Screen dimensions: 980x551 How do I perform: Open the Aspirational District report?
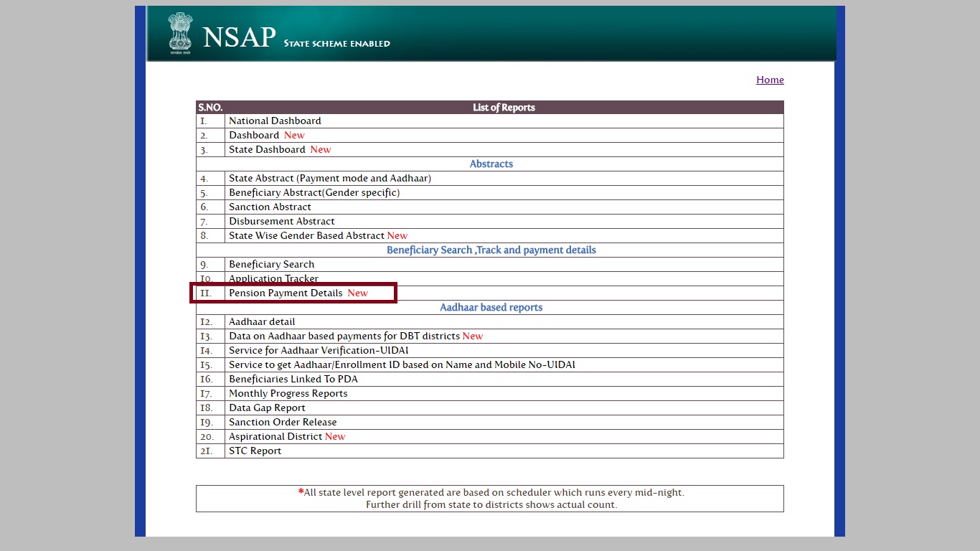point(275,437)
